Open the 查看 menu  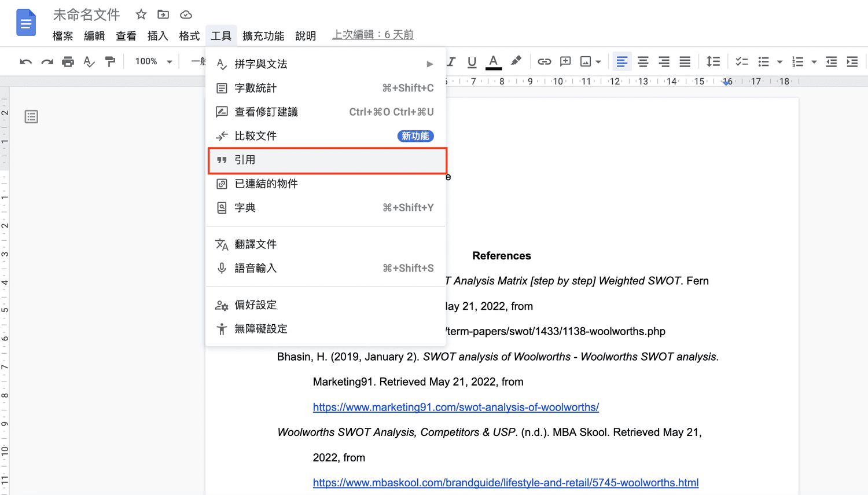pyautogui.click(x=126, y=36)
